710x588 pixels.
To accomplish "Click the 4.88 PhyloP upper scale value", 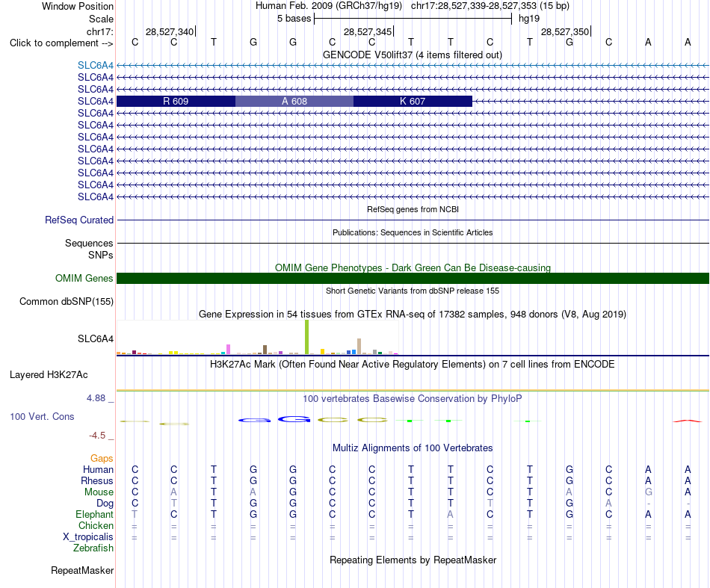I will point(96,398).
